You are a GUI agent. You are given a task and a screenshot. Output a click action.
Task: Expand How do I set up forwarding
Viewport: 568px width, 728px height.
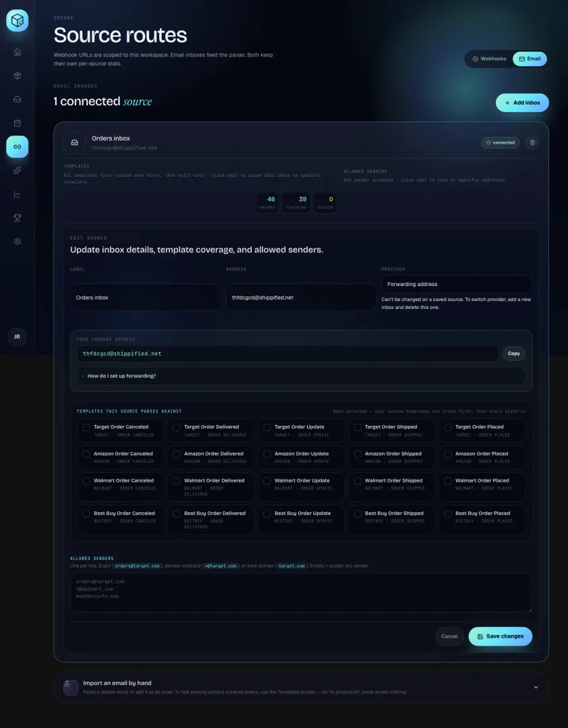[301, 376]
